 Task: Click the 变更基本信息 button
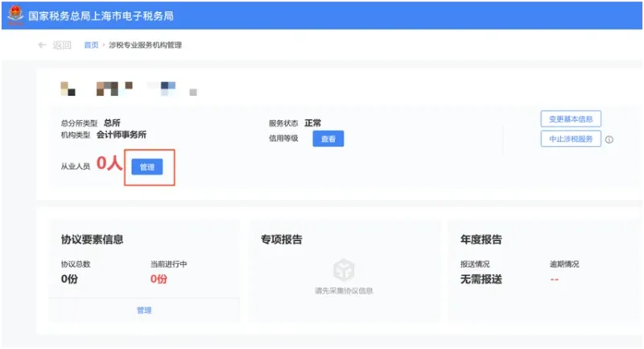tap(571, 118)
